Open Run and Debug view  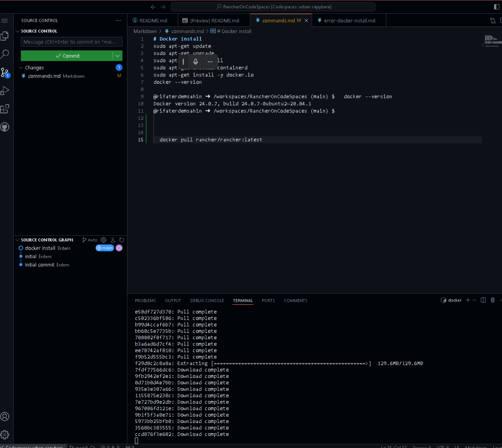[5, 91]
